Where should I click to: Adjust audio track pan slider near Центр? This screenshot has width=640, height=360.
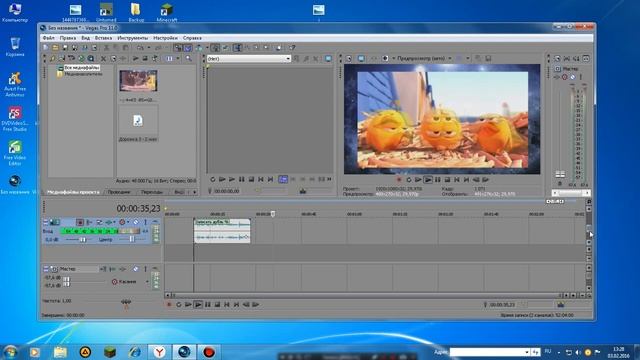coord(131,240)
